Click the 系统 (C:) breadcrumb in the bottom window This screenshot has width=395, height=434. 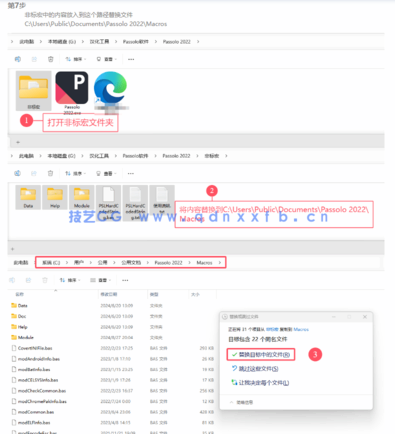pyautogui.click(x=51, y=263)
